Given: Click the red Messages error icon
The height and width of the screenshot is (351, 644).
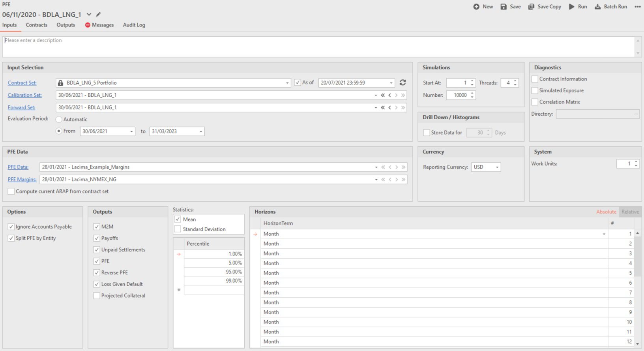Looking at the screenshot, I should coord(88,25).
